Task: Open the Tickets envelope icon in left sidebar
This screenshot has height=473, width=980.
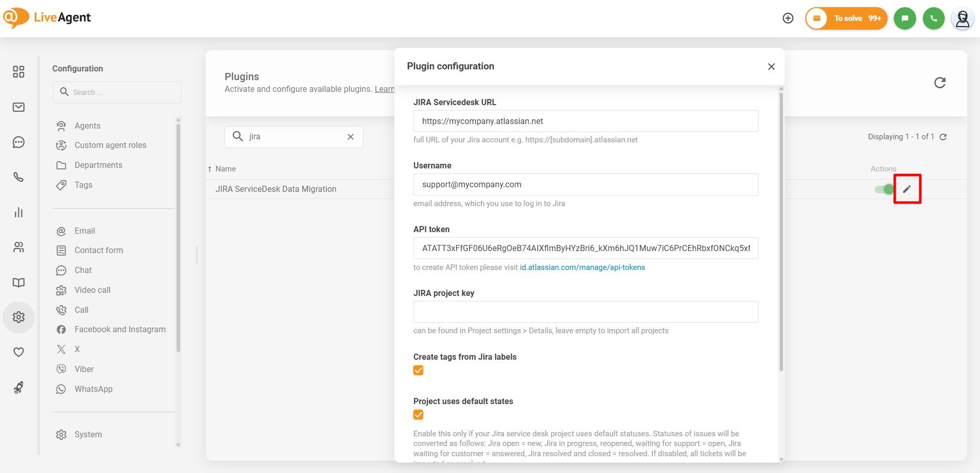Action: tap(19, 107)
